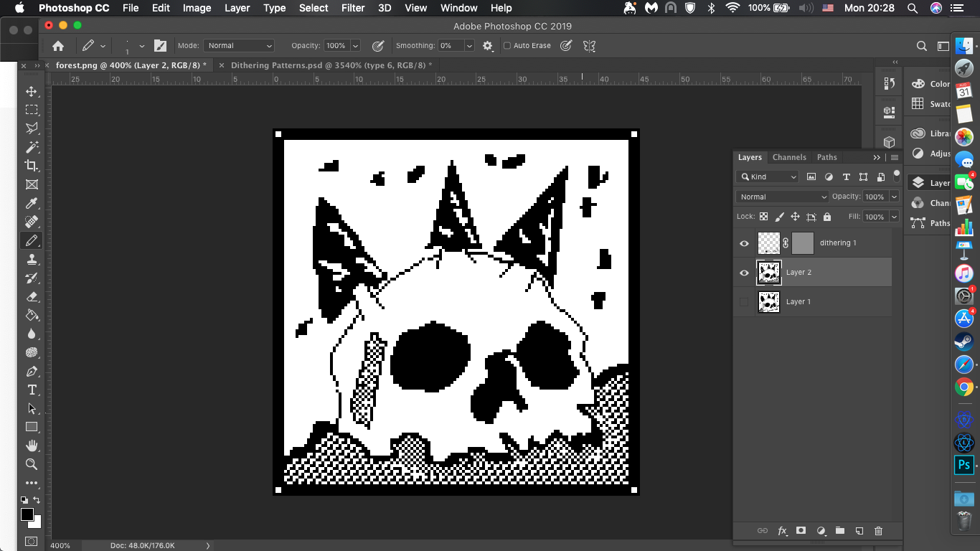Viewport: 980px width, 551px height.
Task: Delete the selected layer
Action: point(879,531)
